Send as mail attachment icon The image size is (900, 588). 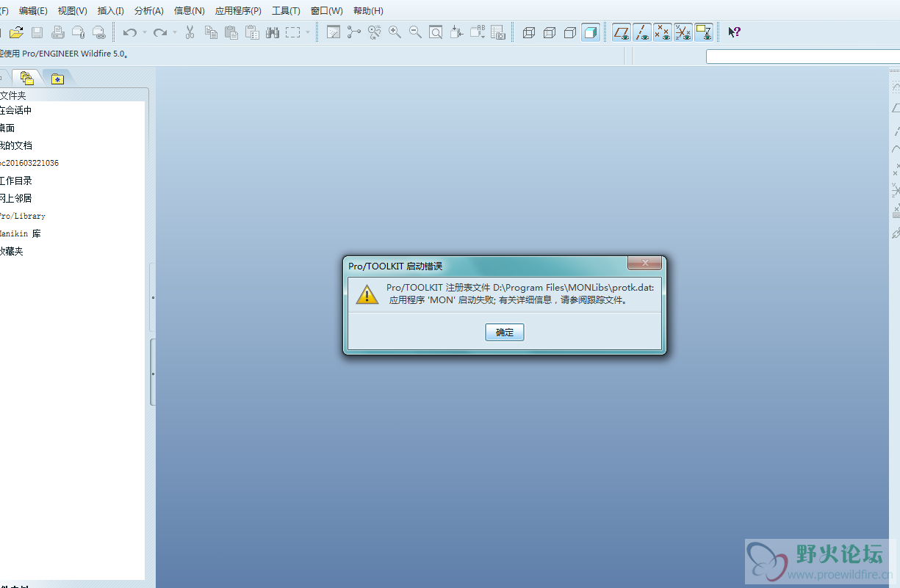pos(78,32)
